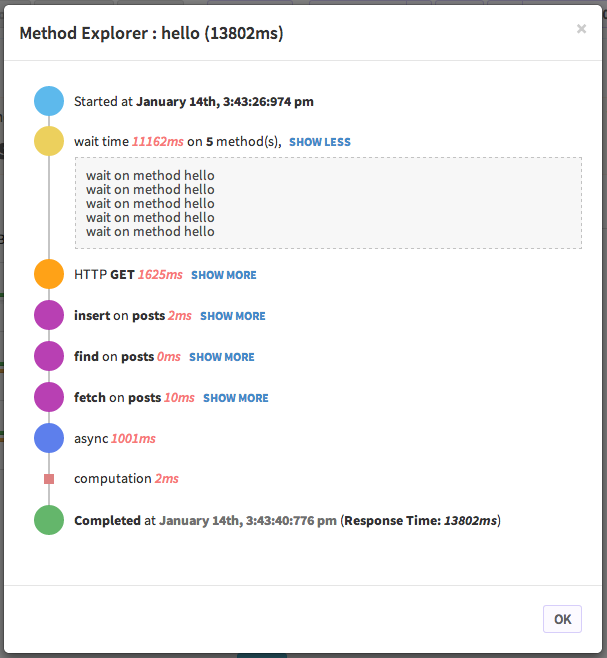Image resolution: width=607 pixels, height=658 pixels.
Task: Show more for find on posts
Action: pos(222,357)
